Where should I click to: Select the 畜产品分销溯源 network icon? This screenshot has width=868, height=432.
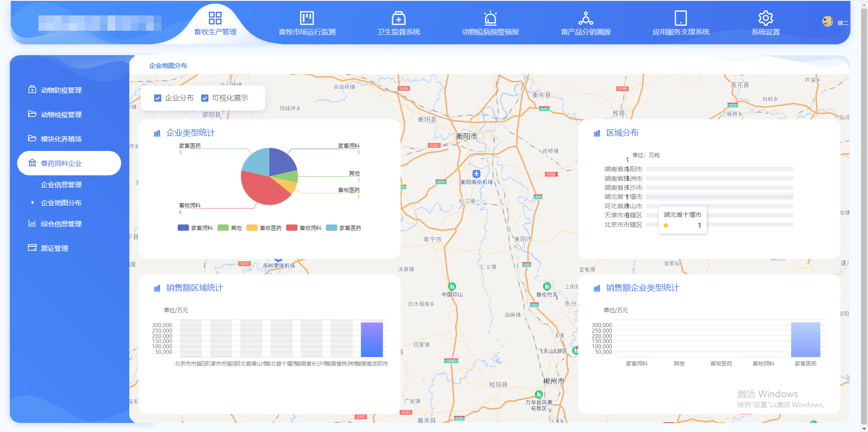point(585,18)
